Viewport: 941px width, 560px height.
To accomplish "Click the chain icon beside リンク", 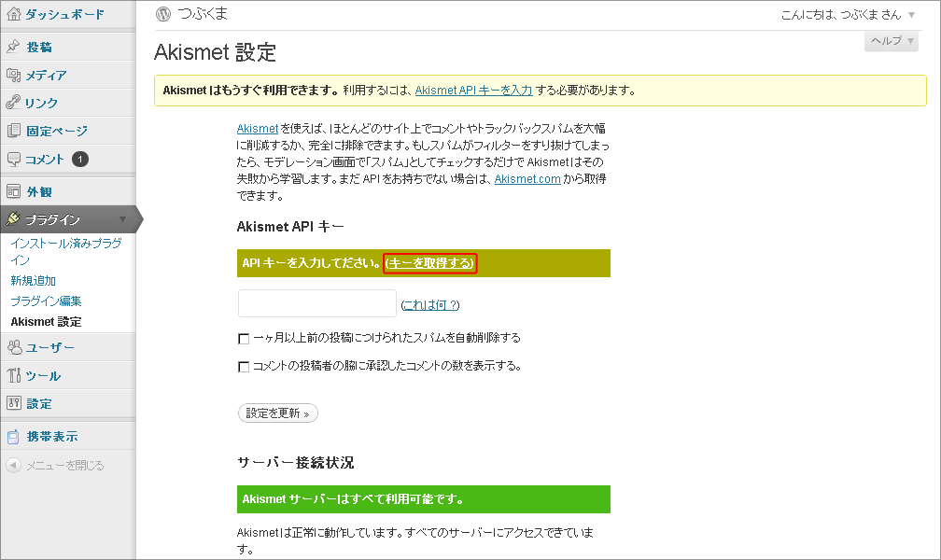I will (13, 102).
